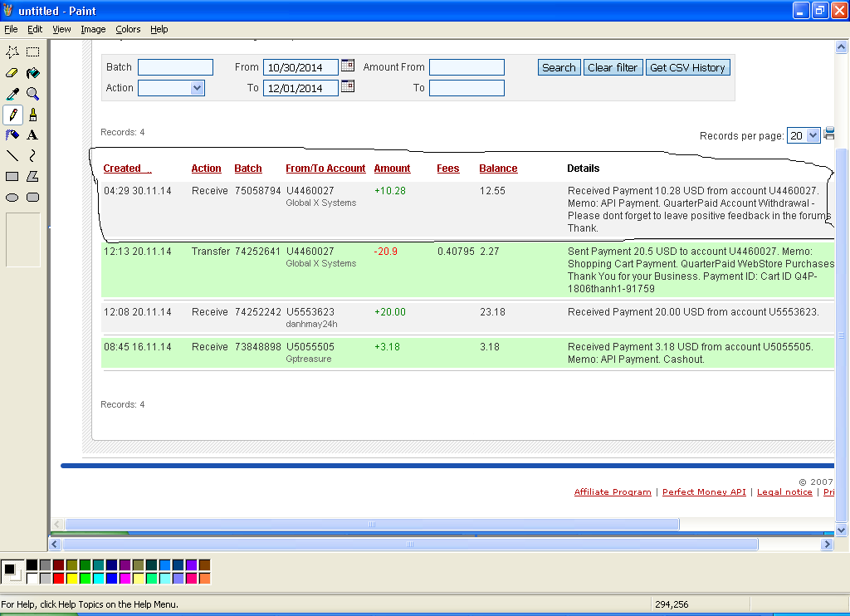Select the Eraser tool
This screenshot has width=850, height=616.
pos(12,73)
